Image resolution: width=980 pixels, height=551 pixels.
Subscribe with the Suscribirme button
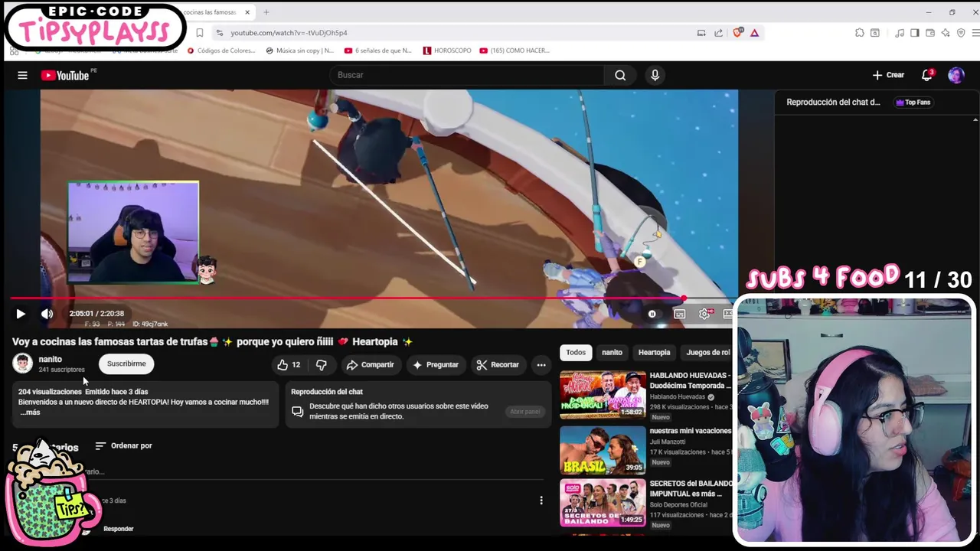[126, 364]
